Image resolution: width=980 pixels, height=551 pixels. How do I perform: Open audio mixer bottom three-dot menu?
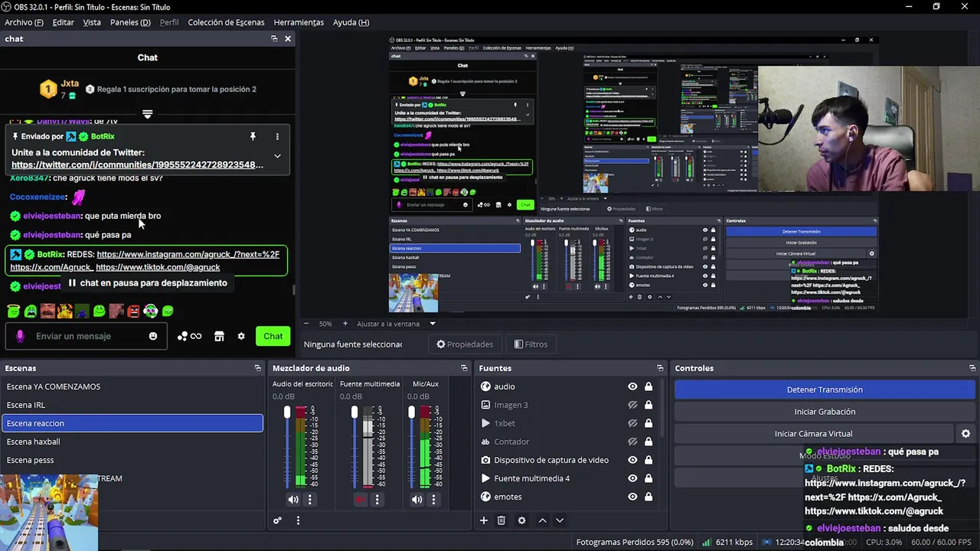(x=298, y=520)
